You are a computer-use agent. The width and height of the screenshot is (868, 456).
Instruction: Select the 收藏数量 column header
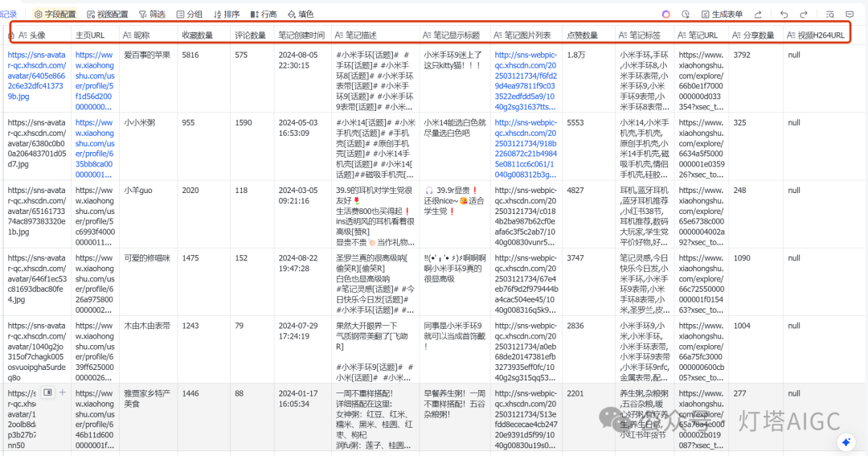click(203, 35)
